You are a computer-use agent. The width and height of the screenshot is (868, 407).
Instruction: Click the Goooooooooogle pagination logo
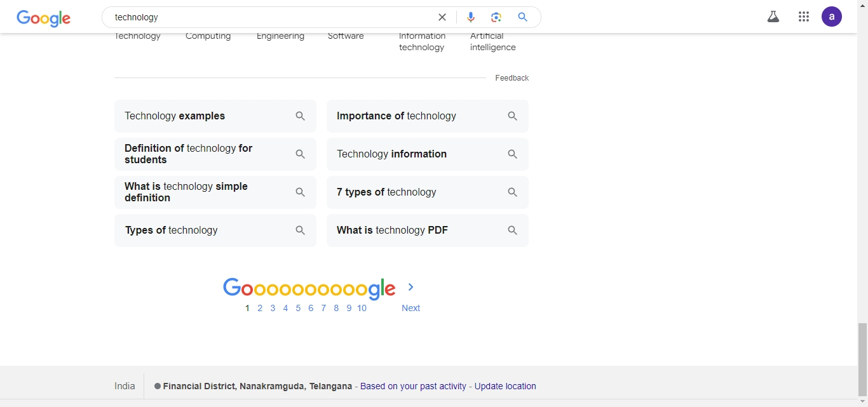(x=309, y=289)
